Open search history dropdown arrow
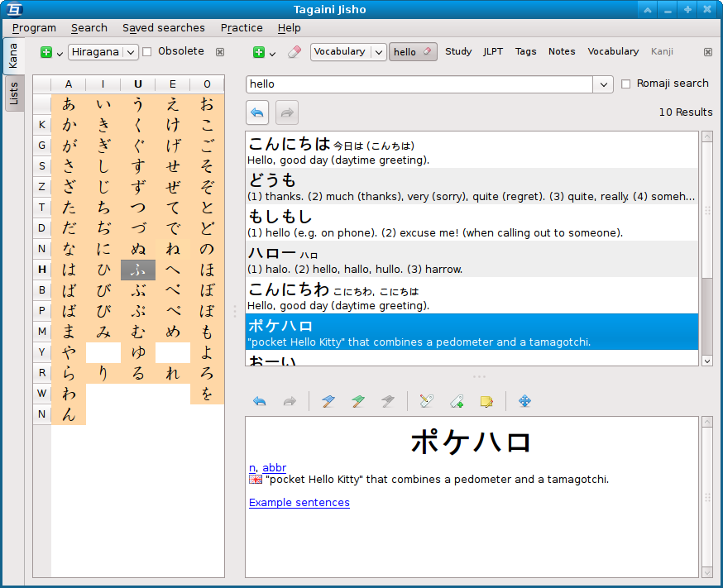The height and width of the screenshot is (588, 723). point(603,84)
